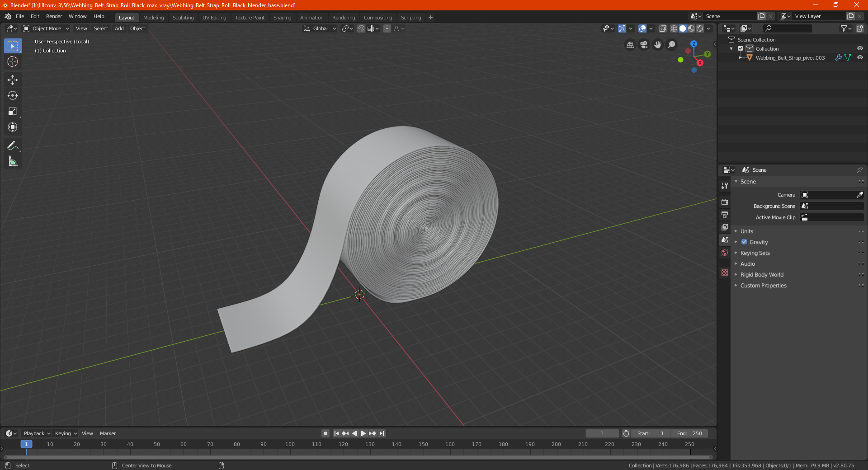Open the Keying dropdown in timeline
Viewport: 868px width, 470px height.
[x=66, y=433]
